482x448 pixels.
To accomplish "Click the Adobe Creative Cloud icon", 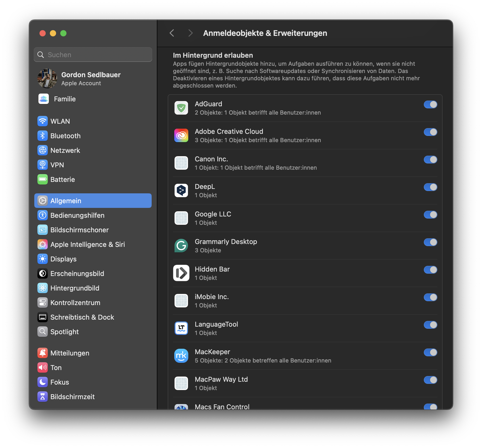I will (181, 135).
